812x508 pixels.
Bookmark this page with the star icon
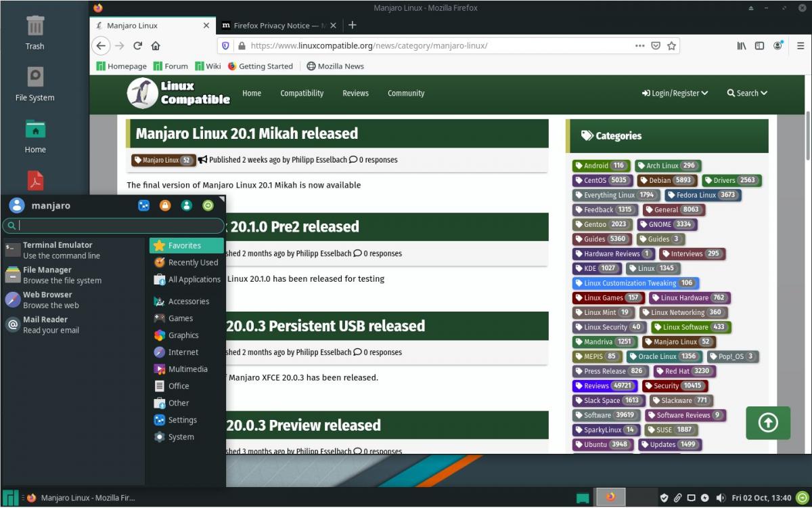(x=671, y=46)
